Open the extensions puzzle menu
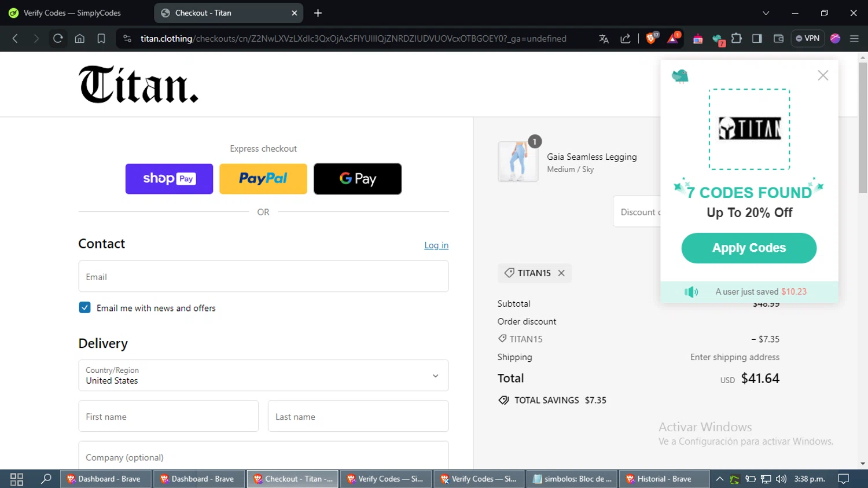868x488 pixels. tap(737, 39)
